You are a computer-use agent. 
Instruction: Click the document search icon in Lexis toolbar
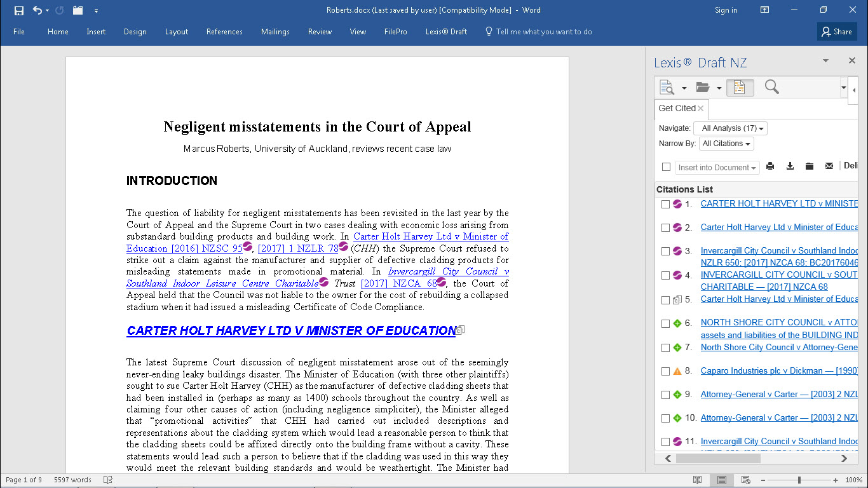(x=667, y=88)
